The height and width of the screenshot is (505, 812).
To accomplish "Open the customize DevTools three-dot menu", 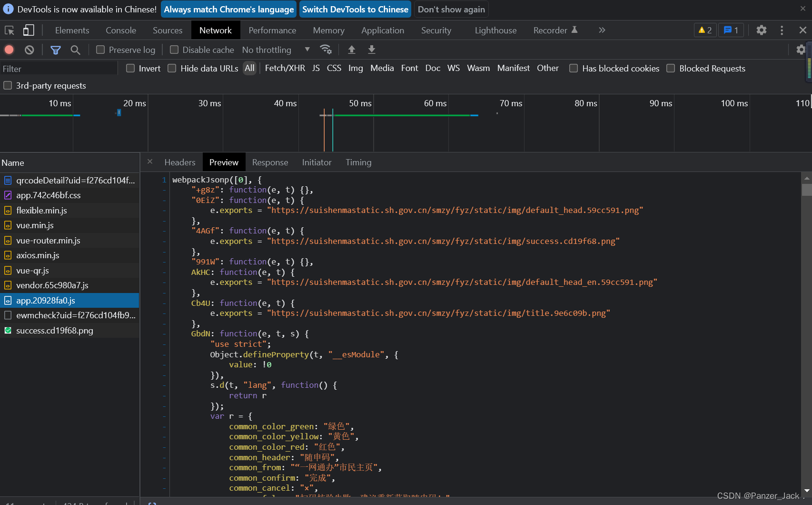I will pyautogui.click(x=782, y=30).
